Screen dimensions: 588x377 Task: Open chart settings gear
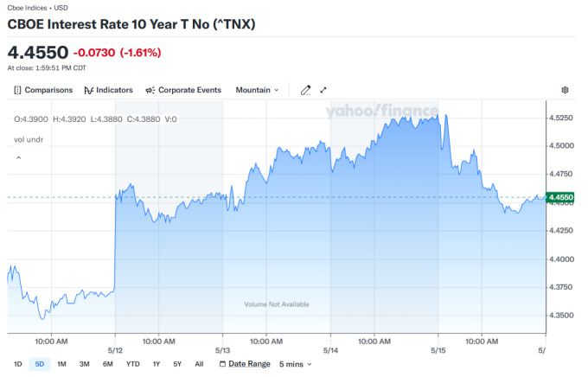[565, 90]
